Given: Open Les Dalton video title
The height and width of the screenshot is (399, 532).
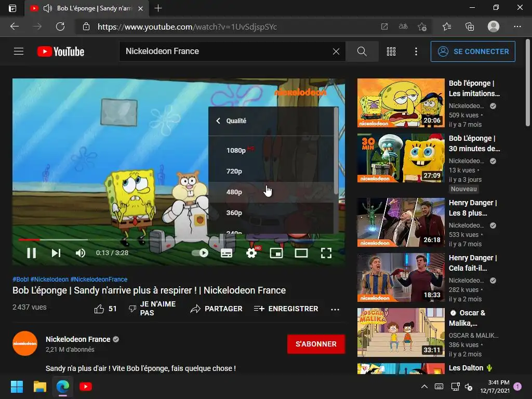Looking at the screenshot, I should tap(470, 368).
